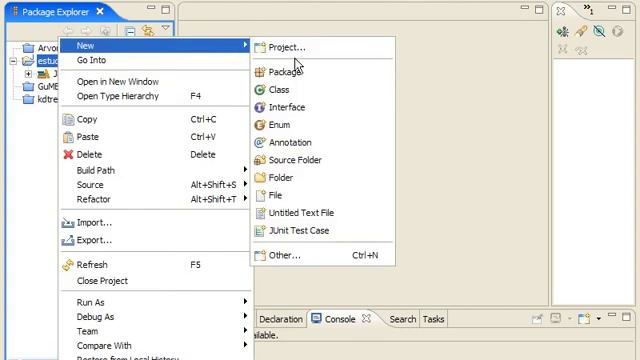Click the Untitled Text File icon

(x=260, y=213)
